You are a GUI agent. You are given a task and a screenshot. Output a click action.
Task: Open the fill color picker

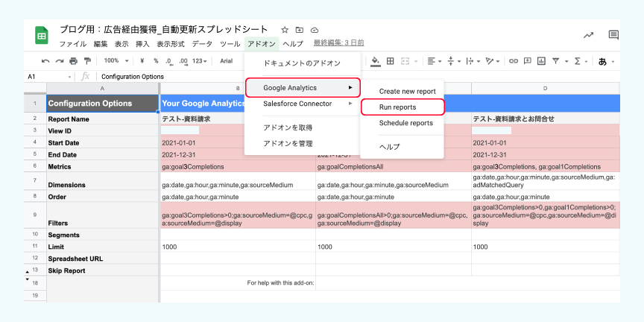coord(376,61)
